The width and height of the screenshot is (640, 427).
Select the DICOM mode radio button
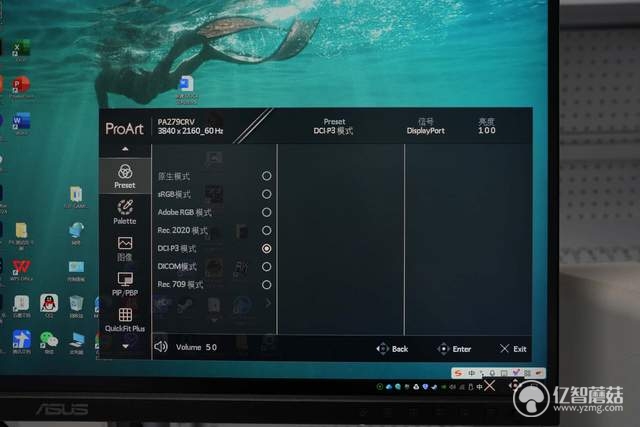(x=267, y=267)
